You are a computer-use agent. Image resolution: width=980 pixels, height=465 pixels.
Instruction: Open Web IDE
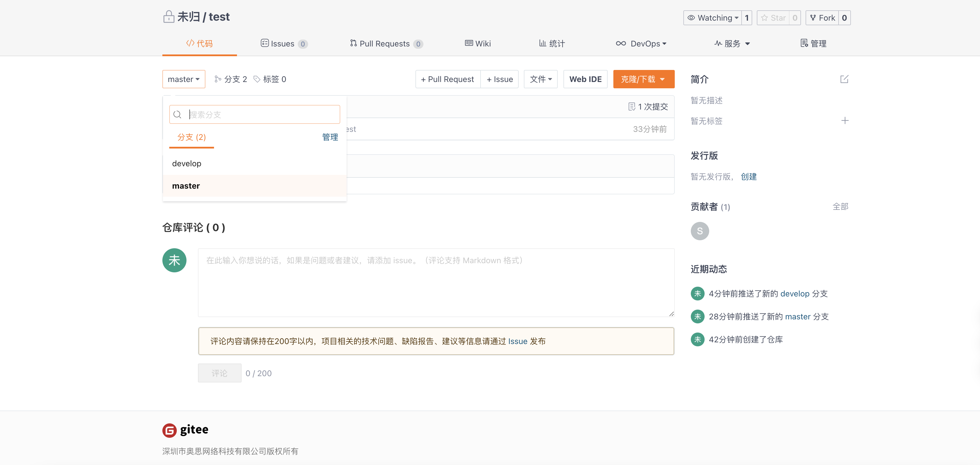pyautogui.click(x=586, y=79)
